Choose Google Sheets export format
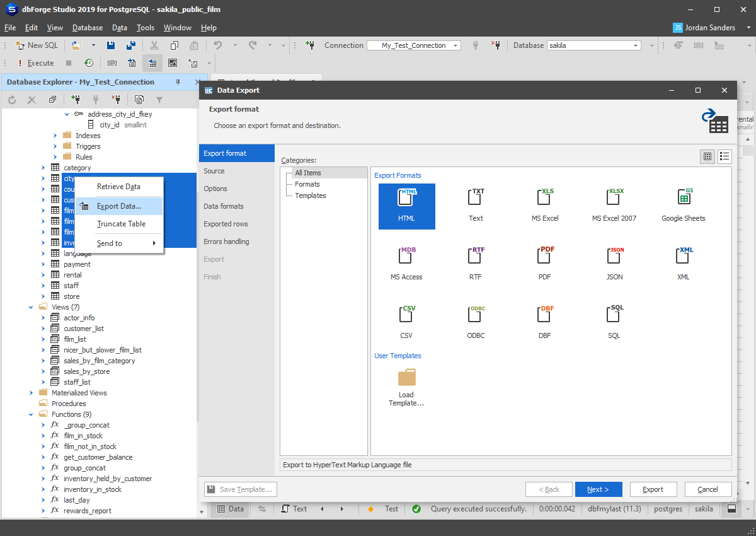 [684, 206]
